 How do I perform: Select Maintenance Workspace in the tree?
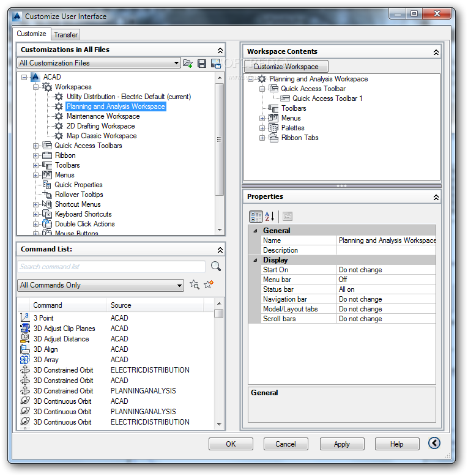[103, 116]
